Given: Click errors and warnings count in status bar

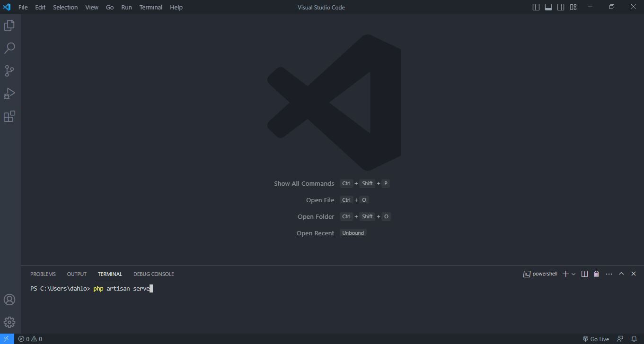Looking at the screenshot, I should (x=30, y=339).
